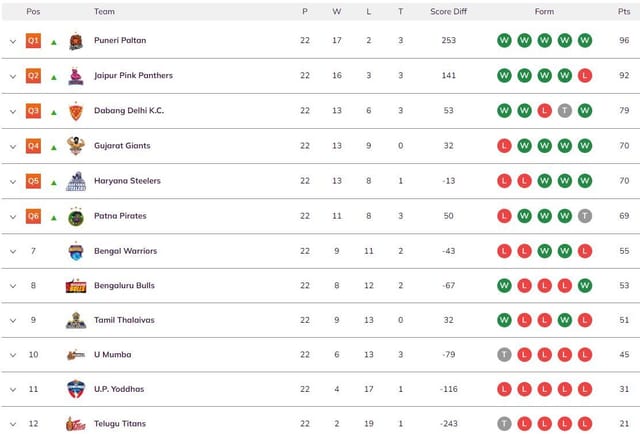Expand the Puneri Paltan row chevron

[13, 41]
